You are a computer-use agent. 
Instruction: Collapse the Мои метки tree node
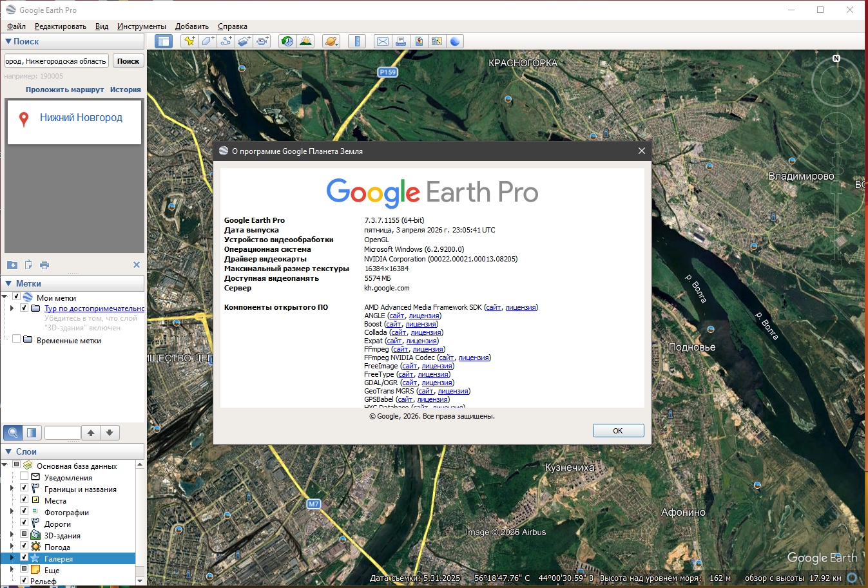tap(5, 298)
